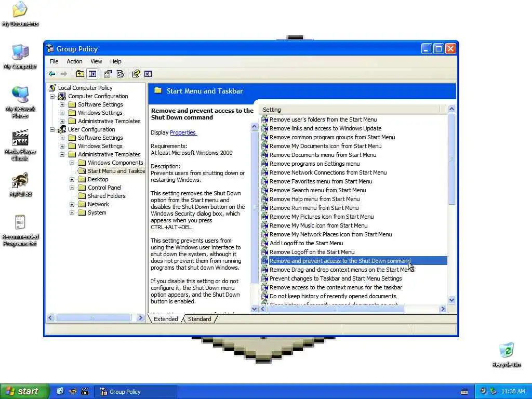
Task: Click Group Policy taskbar button
Action: [x=136, y=392]
